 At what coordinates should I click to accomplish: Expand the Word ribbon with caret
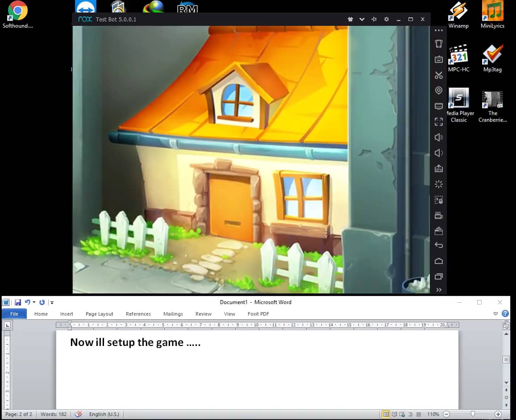[495, 313]
